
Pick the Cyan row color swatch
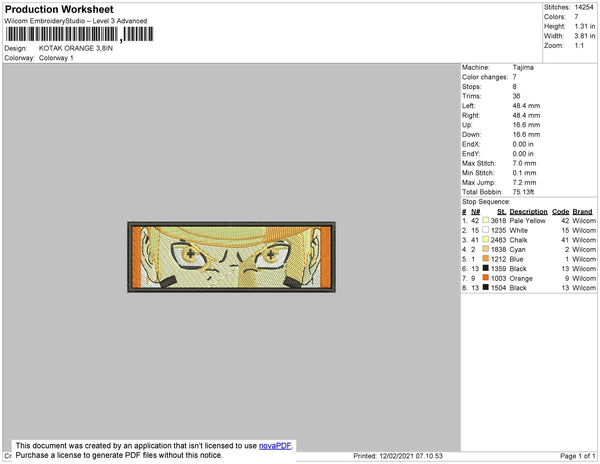[x=486, y=249]
